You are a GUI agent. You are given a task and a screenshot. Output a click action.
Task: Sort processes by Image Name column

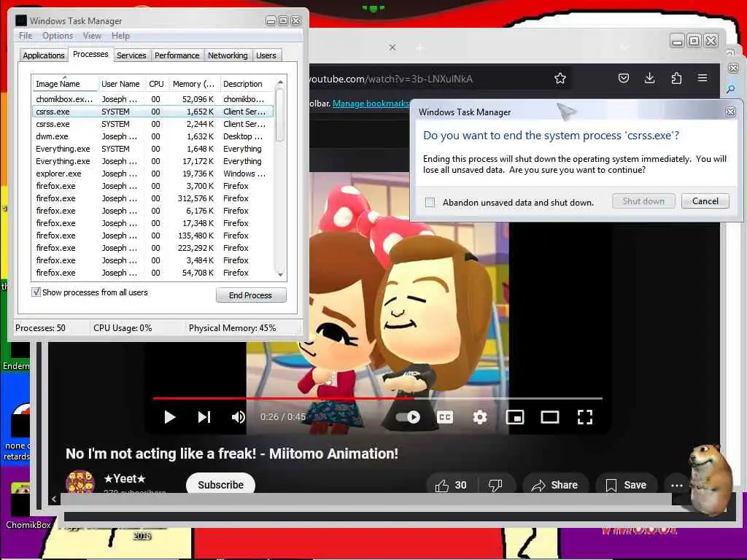click(64, 84)
